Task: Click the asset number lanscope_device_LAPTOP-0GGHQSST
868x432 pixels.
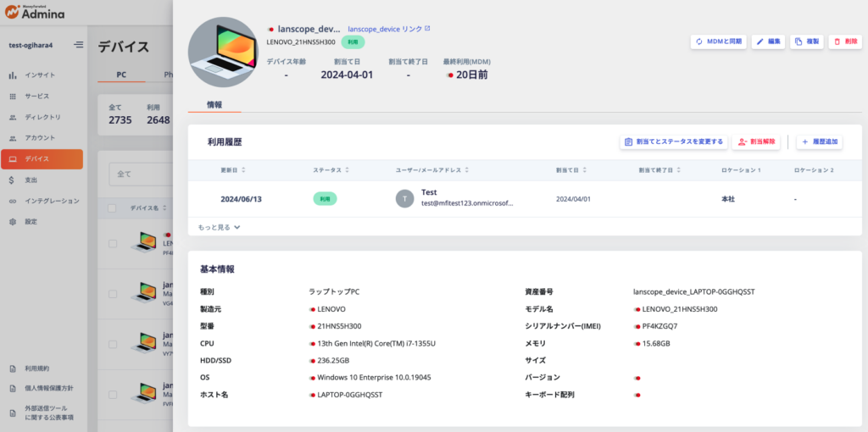Action: coord(694,291)
